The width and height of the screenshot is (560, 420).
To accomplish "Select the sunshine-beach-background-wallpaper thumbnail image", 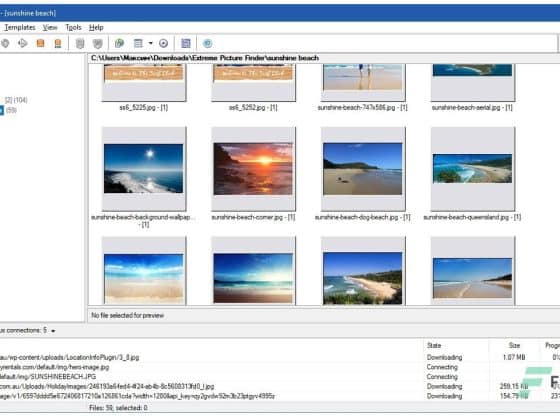I will 144,169.
